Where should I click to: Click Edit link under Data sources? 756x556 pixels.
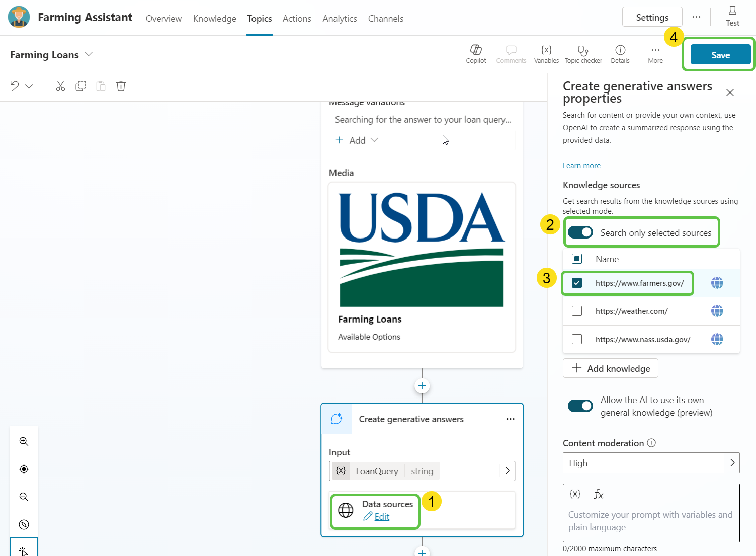382,517
